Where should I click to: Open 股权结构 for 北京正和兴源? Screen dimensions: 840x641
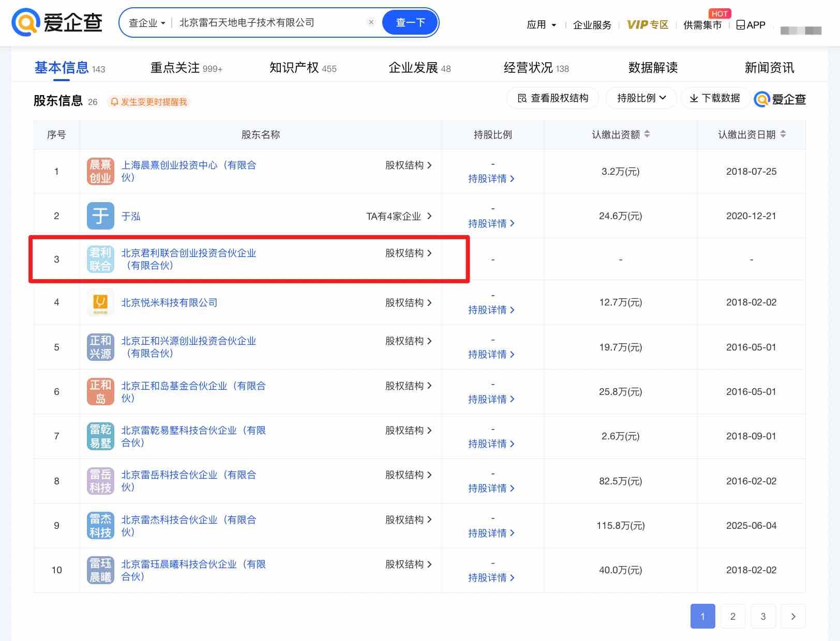click(x=408, y=341)
